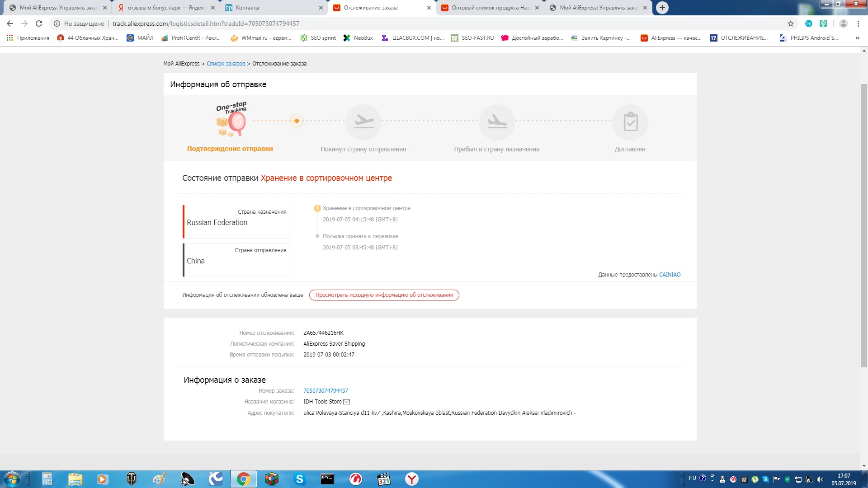Click the arrived-in-destination-country airplane landing icon
This screenshot has height=488, width=868.
click(x=496, y=122)
